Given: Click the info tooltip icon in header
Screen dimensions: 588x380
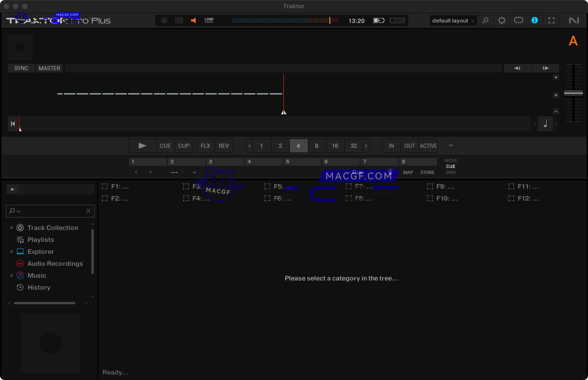Looking at the screenshot, I should 534,20.
